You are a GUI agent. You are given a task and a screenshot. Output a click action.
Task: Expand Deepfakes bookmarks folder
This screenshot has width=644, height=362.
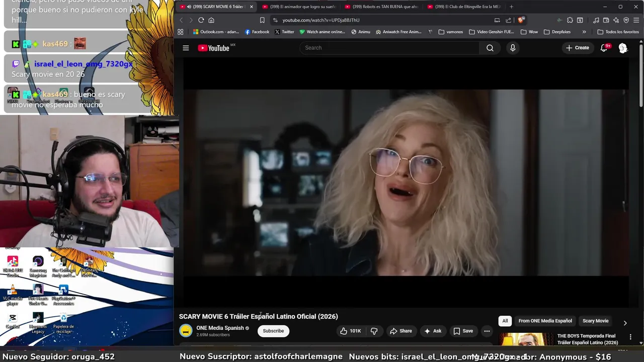tap(557, 32)
